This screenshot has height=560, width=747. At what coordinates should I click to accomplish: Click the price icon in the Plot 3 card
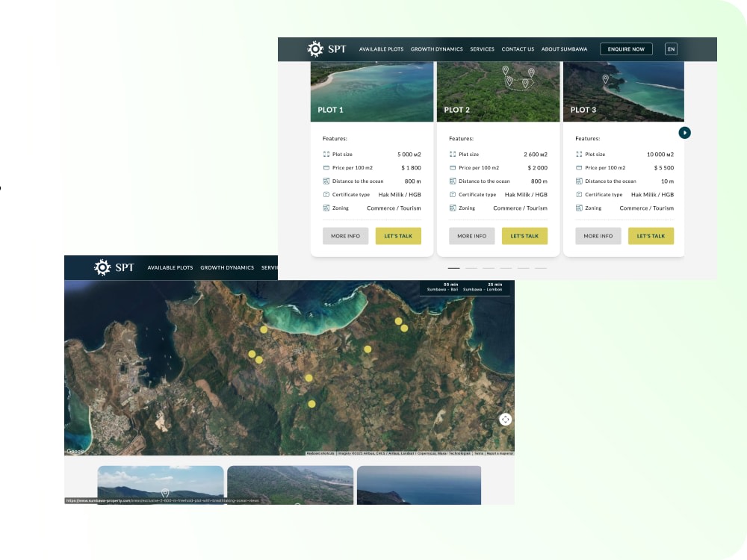(579, 167)
